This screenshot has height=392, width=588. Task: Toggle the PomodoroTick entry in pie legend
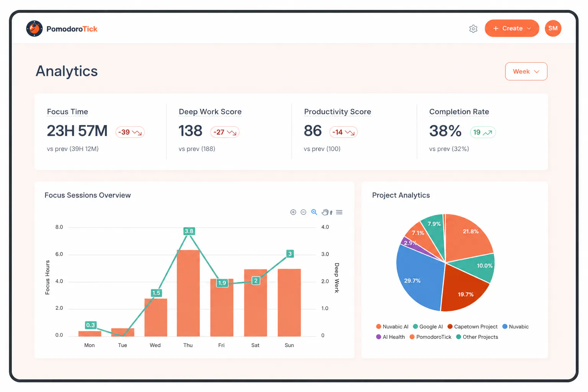tap(430, 337)
